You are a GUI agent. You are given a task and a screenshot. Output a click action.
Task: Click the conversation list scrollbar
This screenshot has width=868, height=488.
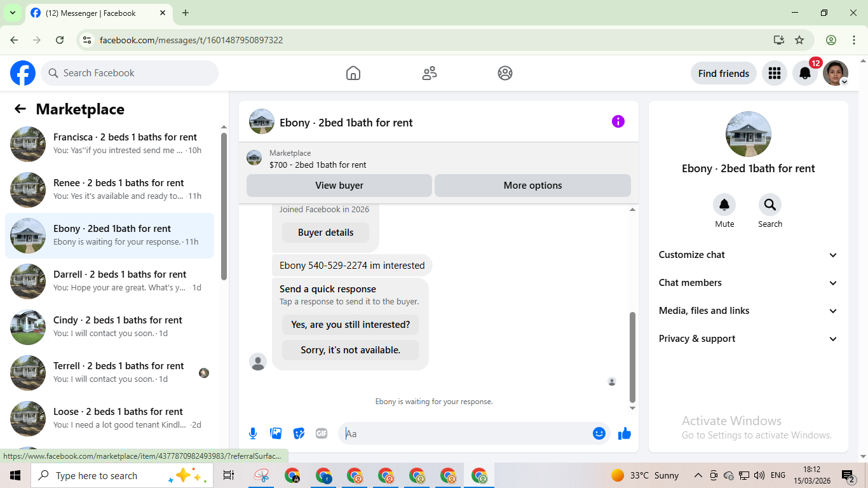[224, 206]
